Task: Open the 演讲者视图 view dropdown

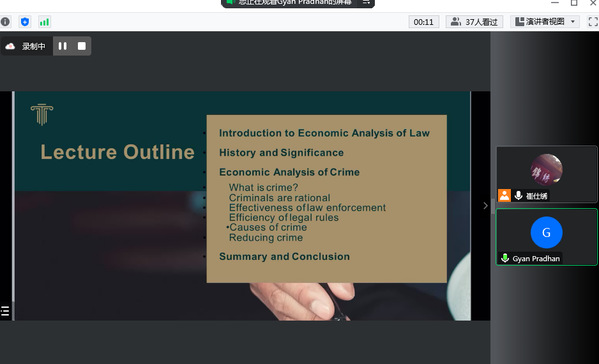Action: [x=545, y=22]
